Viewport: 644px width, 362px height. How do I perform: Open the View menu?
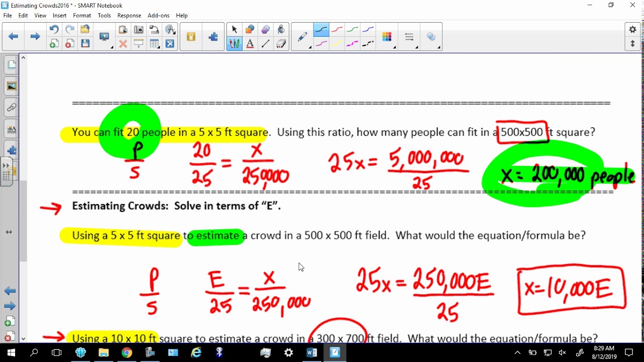pyautogui.click(x=40, y=16)
